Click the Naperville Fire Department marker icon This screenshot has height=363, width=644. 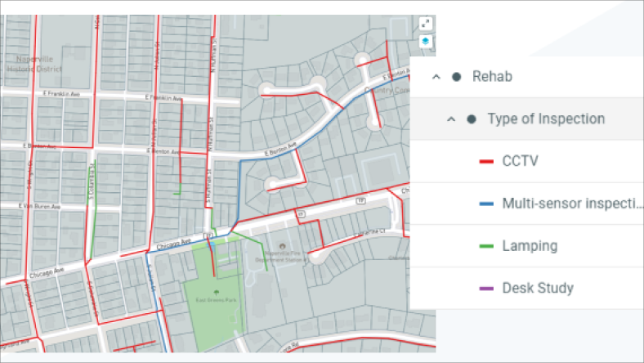[282, 246]
